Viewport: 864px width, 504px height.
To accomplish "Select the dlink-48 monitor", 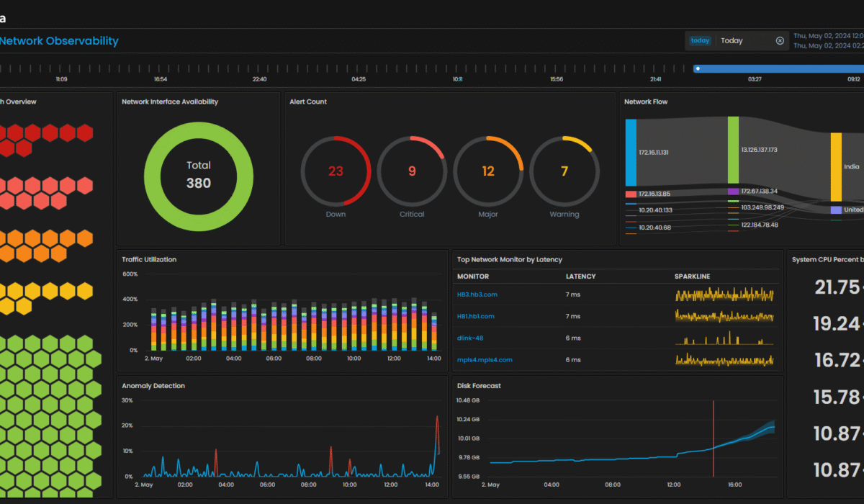I will [469, 338].
